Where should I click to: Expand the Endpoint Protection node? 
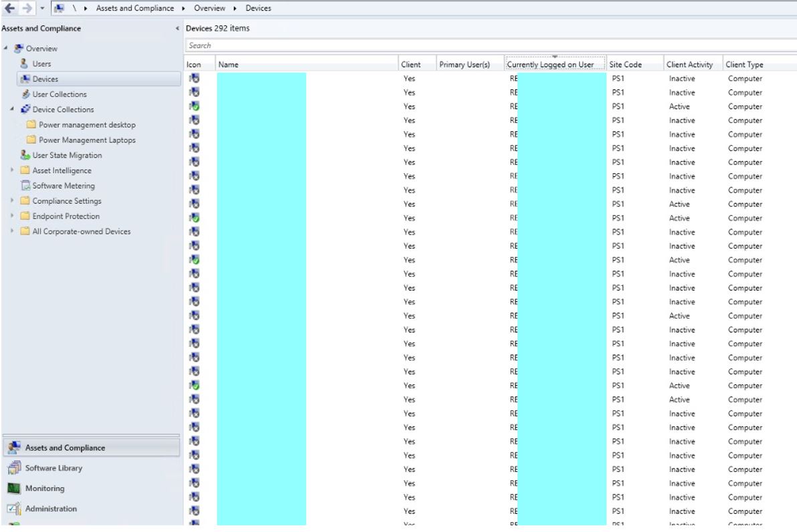point(12,216)
